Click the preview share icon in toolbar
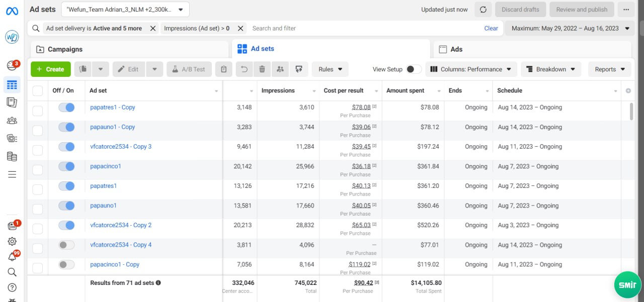 point(299,69)
